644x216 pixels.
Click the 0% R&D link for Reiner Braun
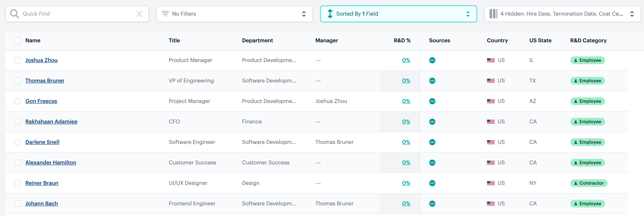[x=406, y=183]
